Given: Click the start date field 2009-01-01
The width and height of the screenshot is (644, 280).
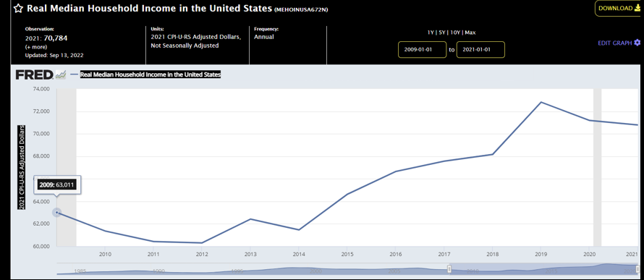Looking at the screenshot, I should pos(422,50).
